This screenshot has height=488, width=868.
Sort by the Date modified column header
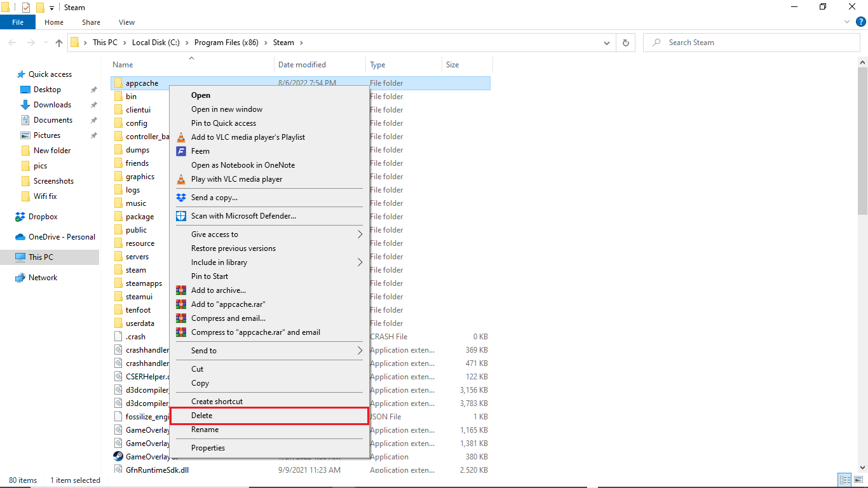pos(320,65)
